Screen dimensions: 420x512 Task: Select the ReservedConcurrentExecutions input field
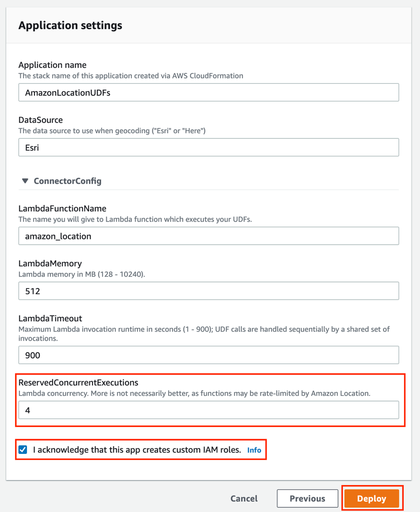point(208,410)
